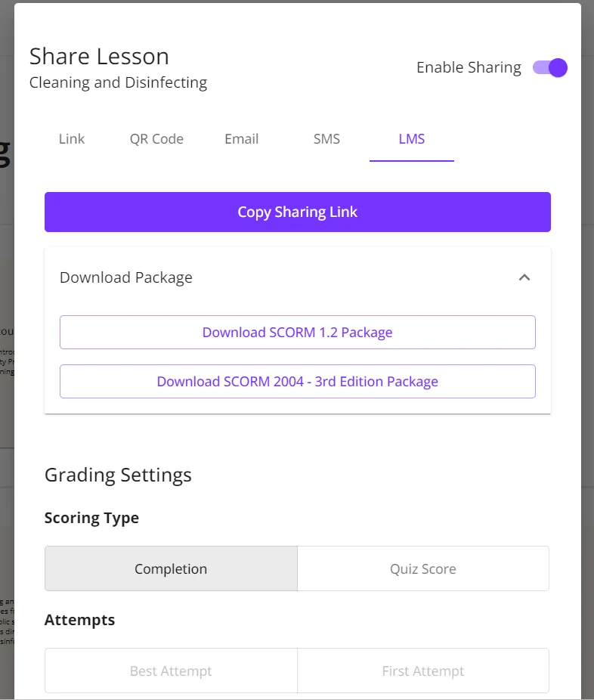Click the LMS tab
The height and width of the screenshot is (700, 594).
pos(412,139)
